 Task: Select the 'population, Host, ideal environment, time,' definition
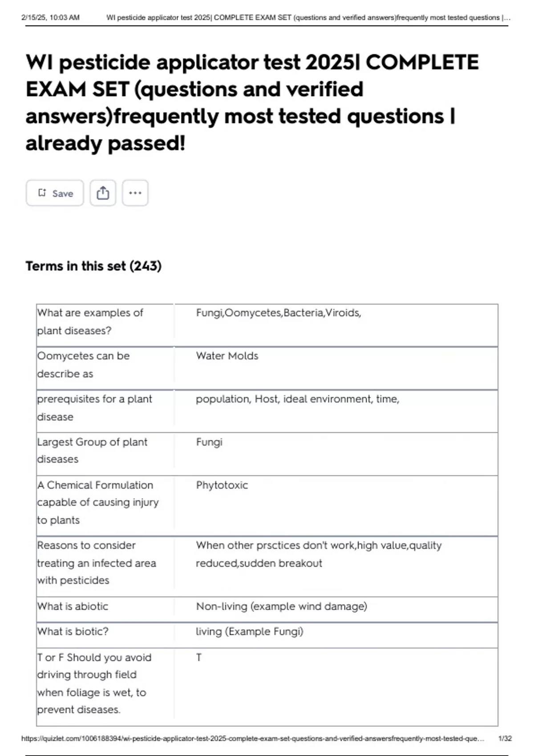(x=297, y=399)
